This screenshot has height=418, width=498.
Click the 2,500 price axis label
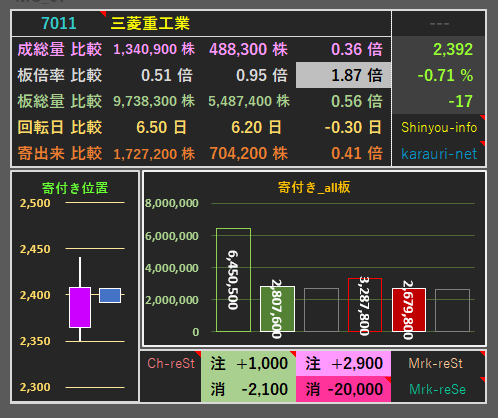pos(35,203)
